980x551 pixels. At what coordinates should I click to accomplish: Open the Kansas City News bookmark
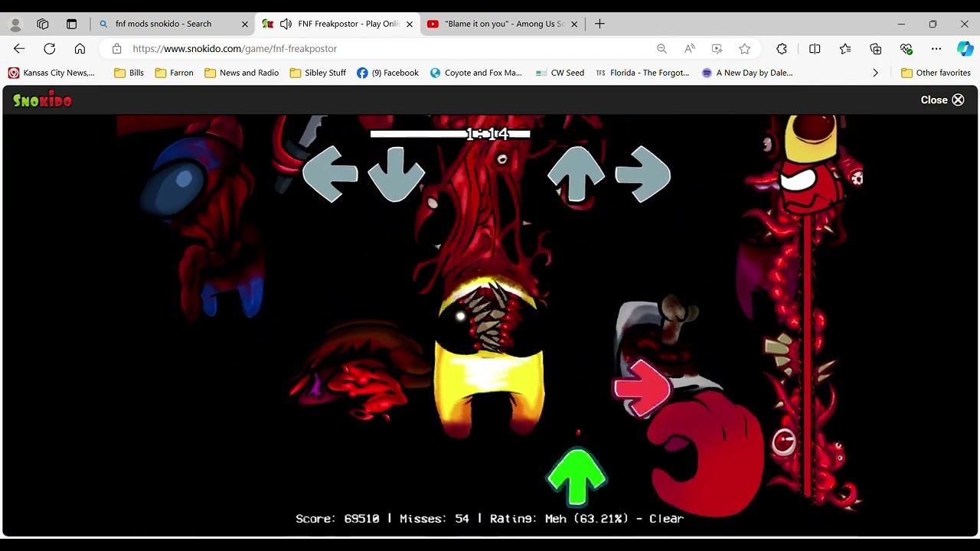51,73
